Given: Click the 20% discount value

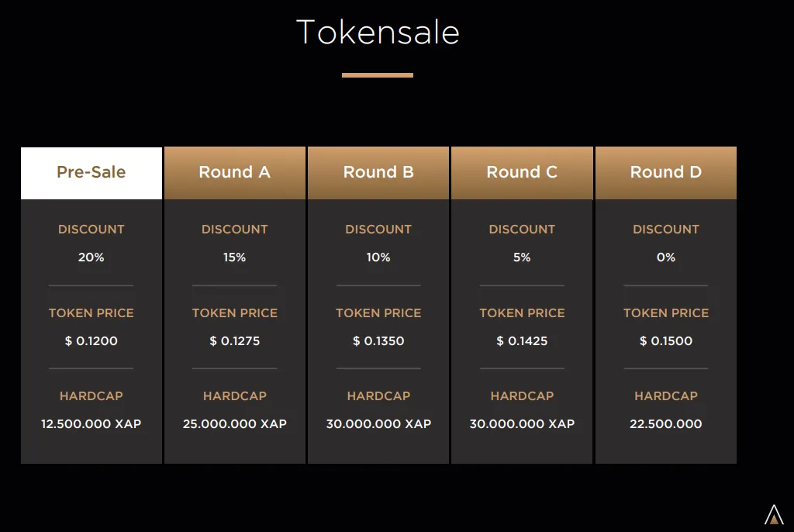Looking at the screenshot, I should [91, 257].
